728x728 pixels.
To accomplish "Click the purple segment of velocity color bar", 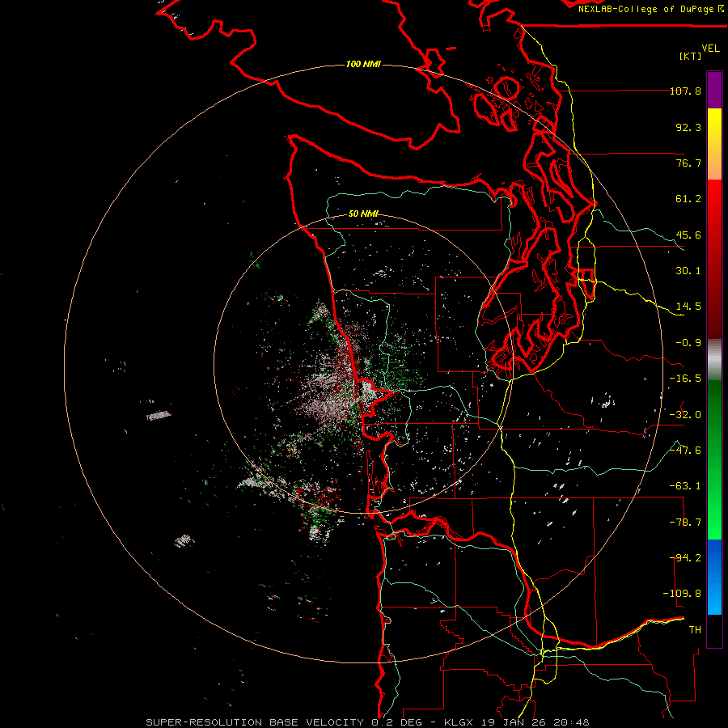I will point(714,90).
